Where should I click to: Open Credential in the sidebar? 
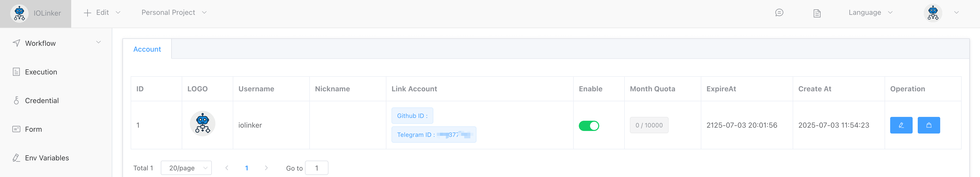[x=41, y=101]
